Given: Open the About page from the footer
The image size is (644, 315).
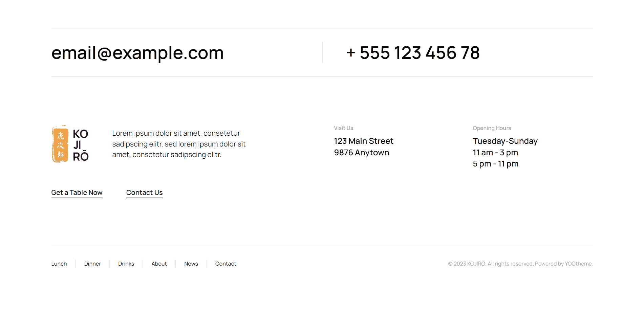Looking at the screenshot, I should (159, 264).
